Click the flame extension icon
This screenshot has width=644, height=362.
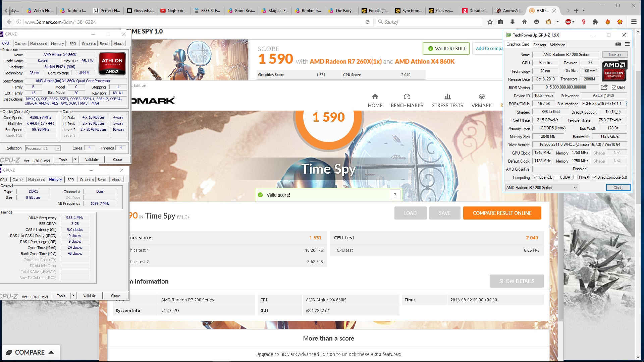coord(608,22)
